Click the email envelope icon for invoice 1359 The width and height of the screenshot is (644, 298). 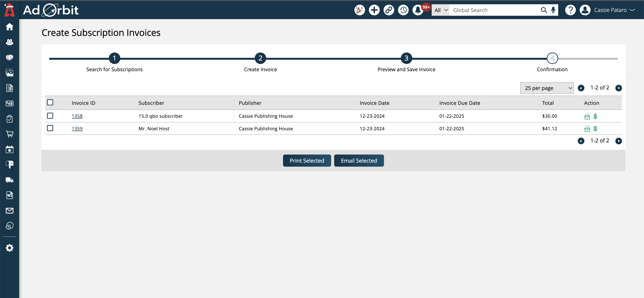click(x=587, y=129)
